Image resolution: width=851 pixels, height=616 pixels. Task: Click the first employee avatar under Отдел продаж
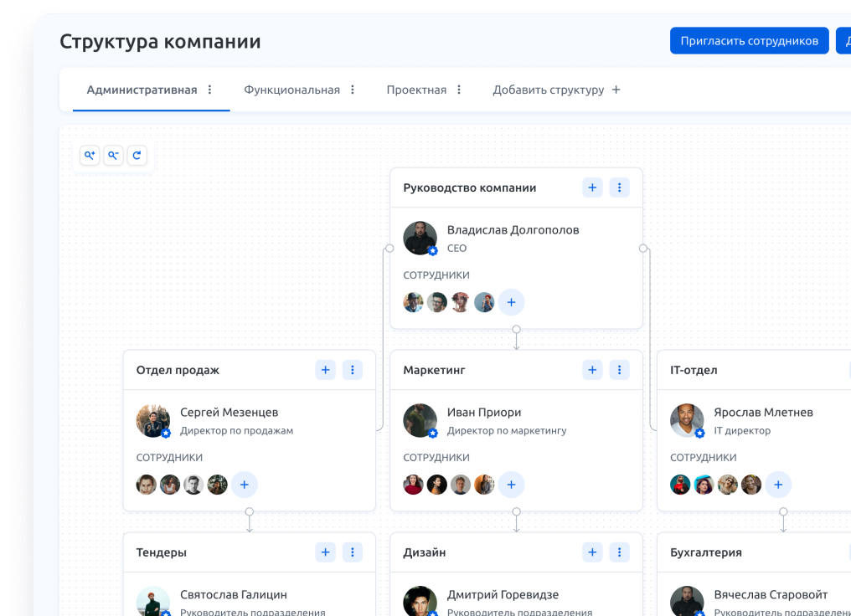click(x=146, y=484)
